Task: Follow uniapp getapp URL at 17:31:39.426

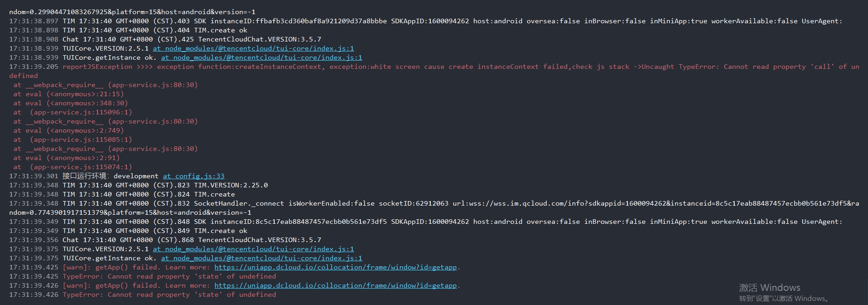Action: click(335, 285)
